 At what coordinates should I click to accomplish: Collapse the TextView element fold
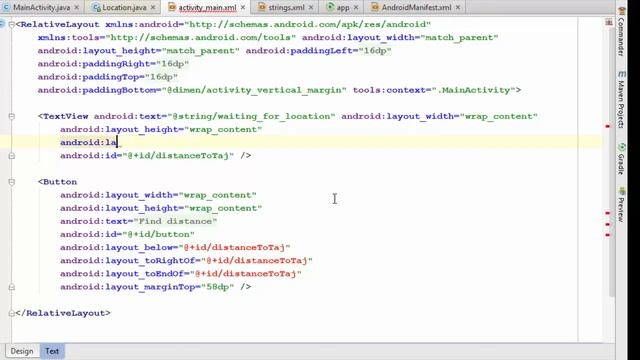tap(11, 116)
